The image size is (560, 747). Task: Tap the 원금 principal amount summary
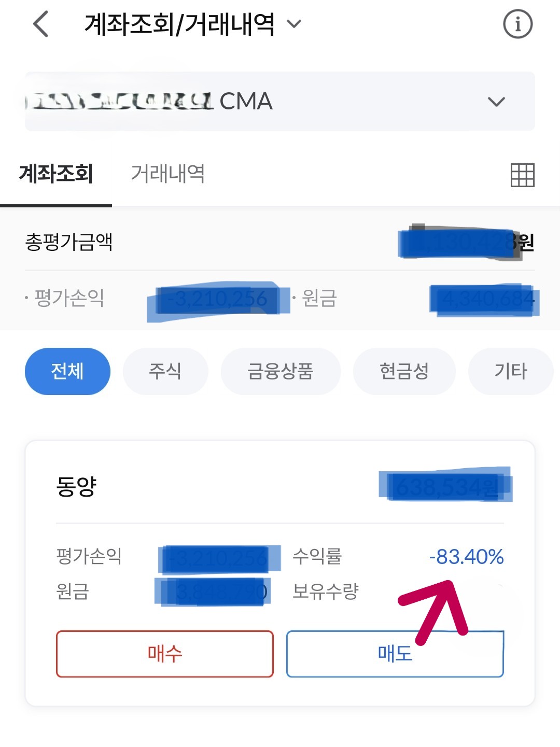click(x=484, y=300)
